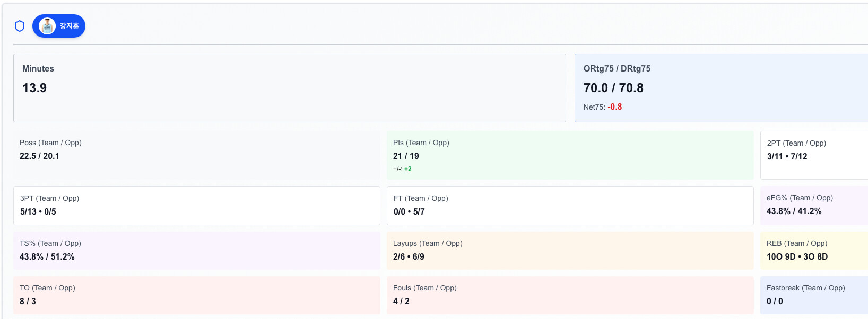The image size is (868, 319).
Task: Click the Net75 -0.8 value
Action: point(614,107)
